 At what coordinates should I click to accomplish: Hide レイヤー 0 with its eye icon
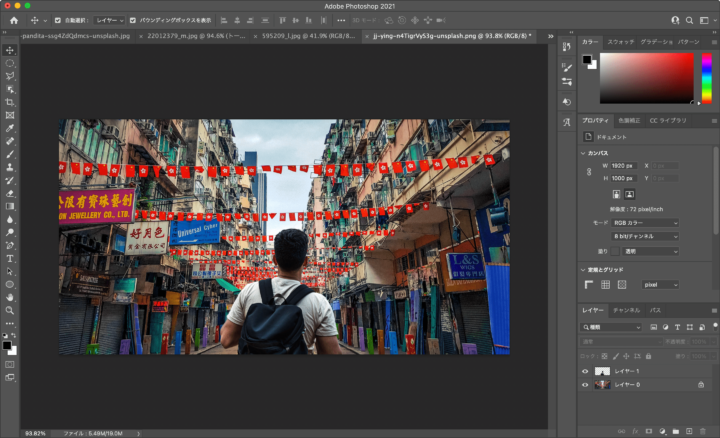(585, 385)
